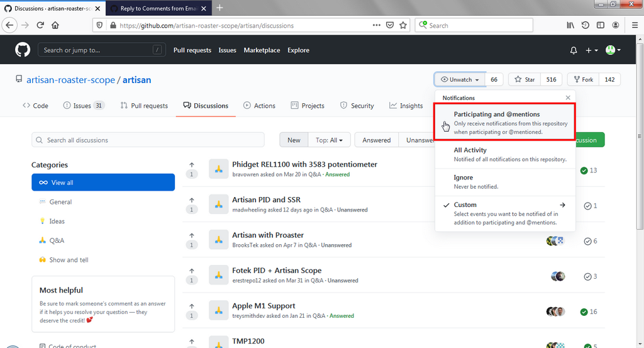Upvote the Artisan with Proaster discussion
This screenshot has height=348, width=644.
(x=191, y=235)
